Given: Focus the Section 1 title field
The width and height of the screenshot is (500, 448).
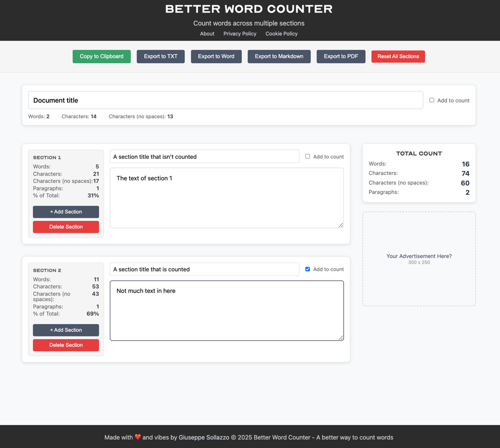Looking at the screenshot, I should (x=204, y=156).
